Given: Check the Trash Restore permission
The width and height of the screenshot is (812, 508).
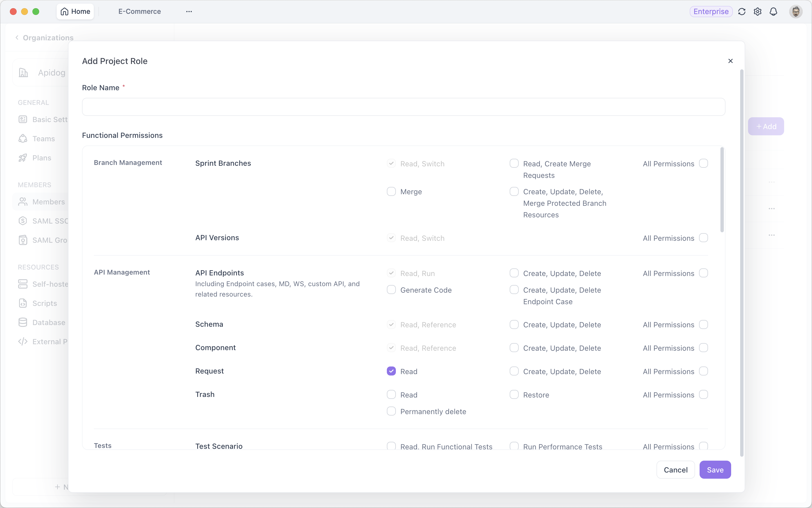Looking at the screenshot, I should (x=514, y=394).
